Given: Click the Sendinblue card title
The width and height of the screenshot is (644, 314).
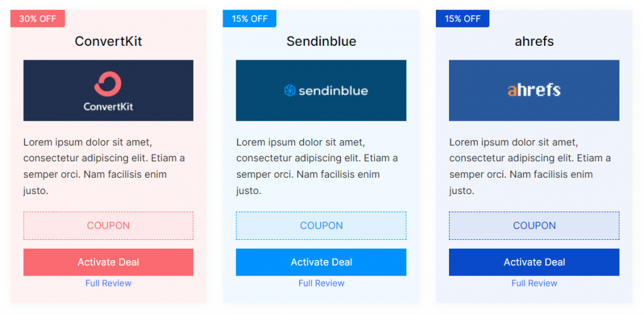Looking at the screenshot, I should pyautogui.click(x=321, y=41).
